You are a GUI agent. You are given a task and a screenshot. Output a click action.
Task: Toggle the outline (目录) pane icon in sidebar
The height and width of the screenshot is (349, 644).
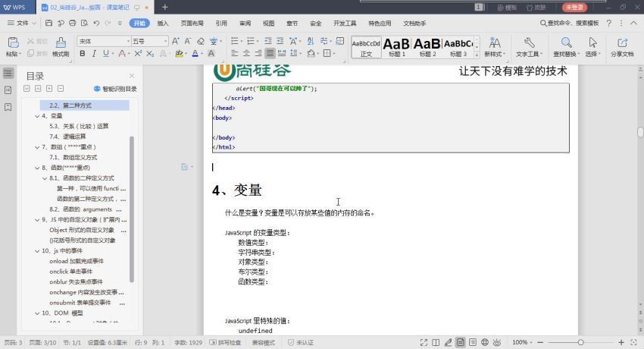pos(8,73)
